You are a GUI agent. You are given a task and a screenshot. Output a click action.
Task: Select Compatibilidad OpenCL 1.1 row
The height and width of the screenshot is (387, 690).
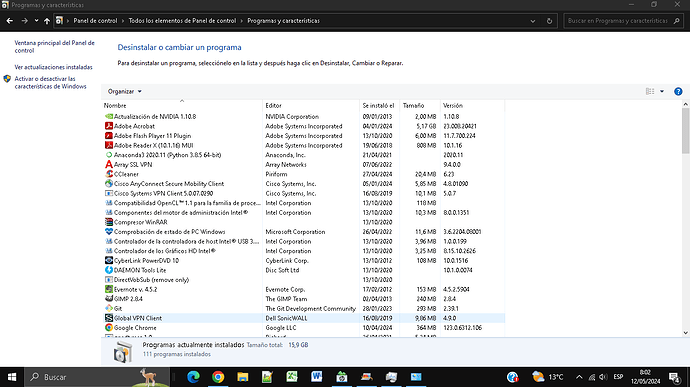[304, 203]
